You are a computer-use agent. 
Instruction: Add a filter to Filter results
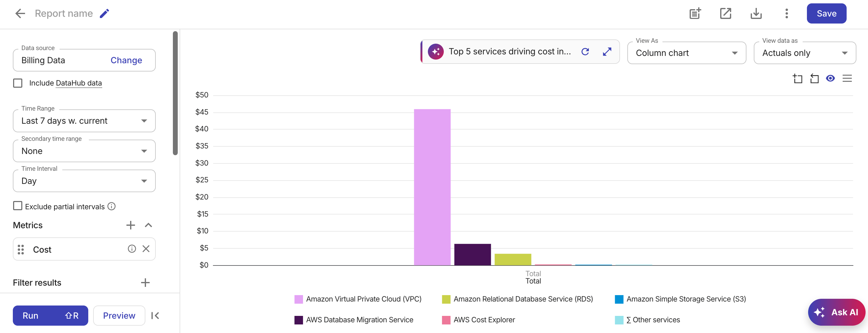145,283
